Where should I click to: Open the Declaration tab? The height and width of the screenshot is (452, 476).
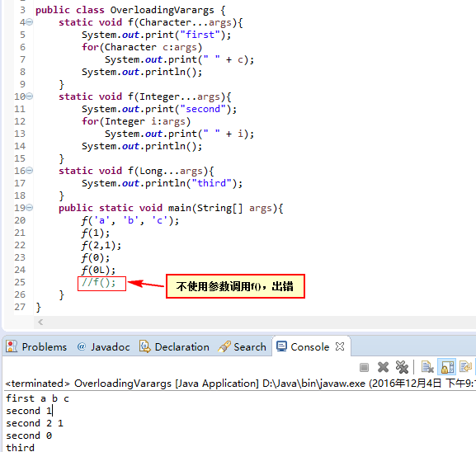[x=174, y=346]
